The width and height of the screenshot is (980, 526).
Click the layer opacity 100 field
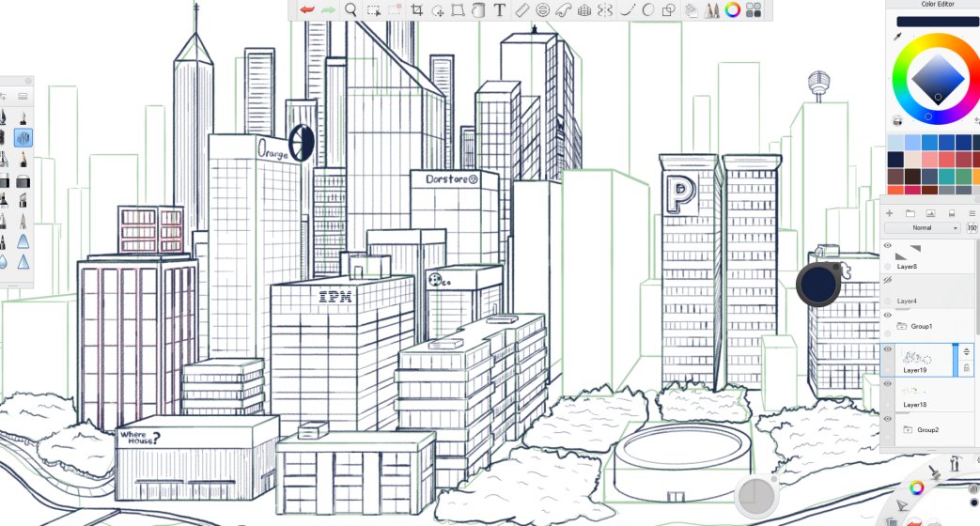click(x=972, y=228)
